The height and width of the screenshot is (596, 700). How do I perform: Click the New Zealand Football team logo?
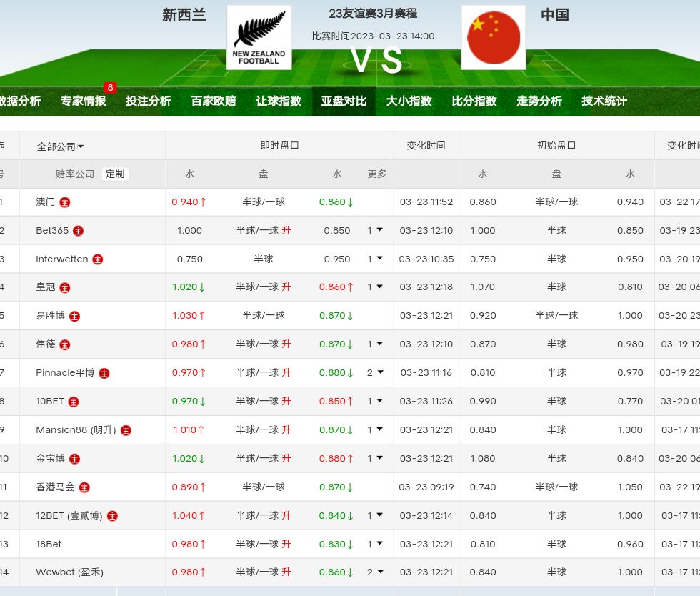click(259, 37)
